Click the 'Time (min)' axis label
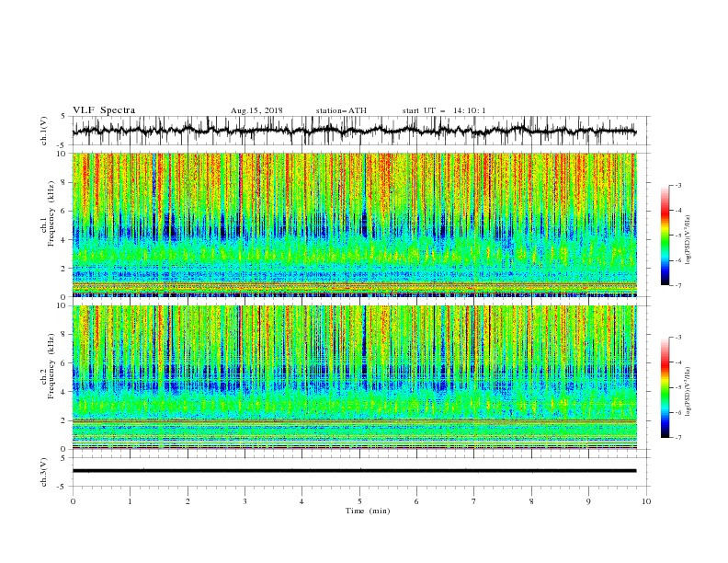Screen dimensions: 728x563 (368, 511)
